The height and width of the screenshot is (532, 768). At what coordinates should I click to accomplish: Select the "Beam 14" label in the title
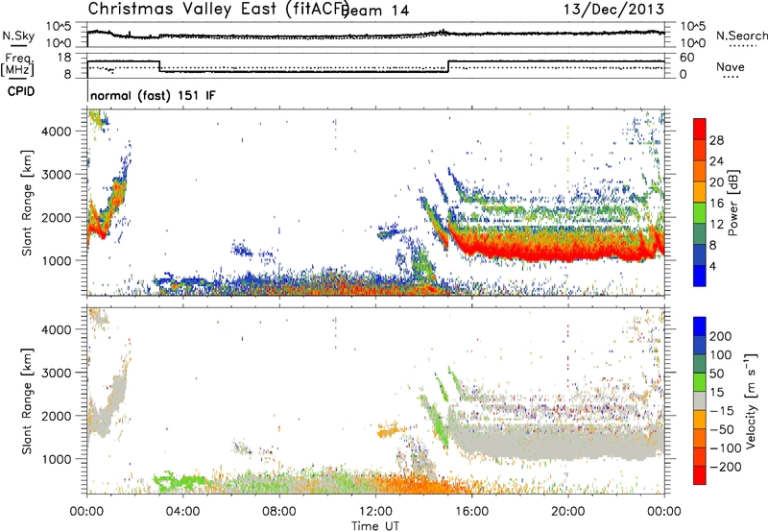tap(375, 11)
